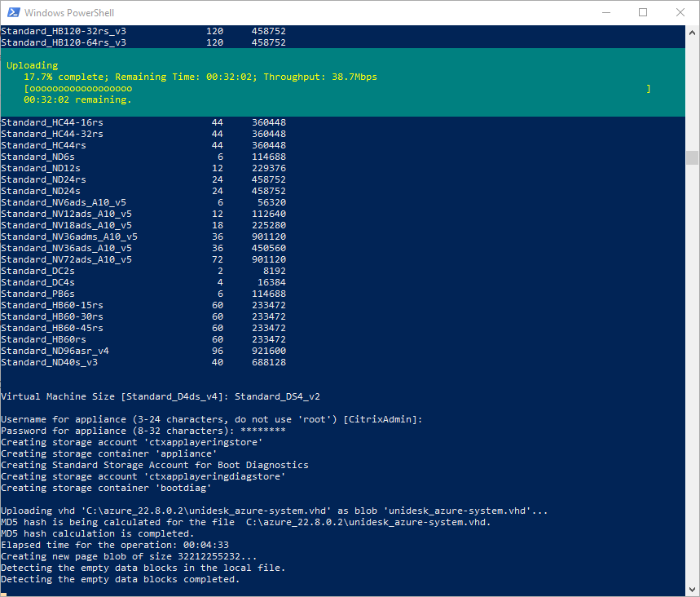Click 'MD5 hash calculation is completed.' line
Viewport: 700px width, 597px height.
97,533
